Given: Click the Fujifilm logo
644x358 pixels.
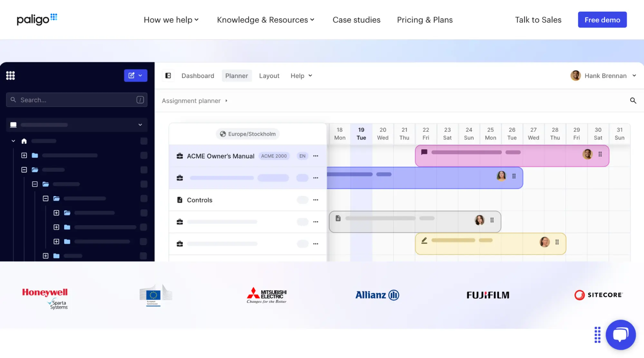Looking at the screenshot, I should [x=488, y=295].
